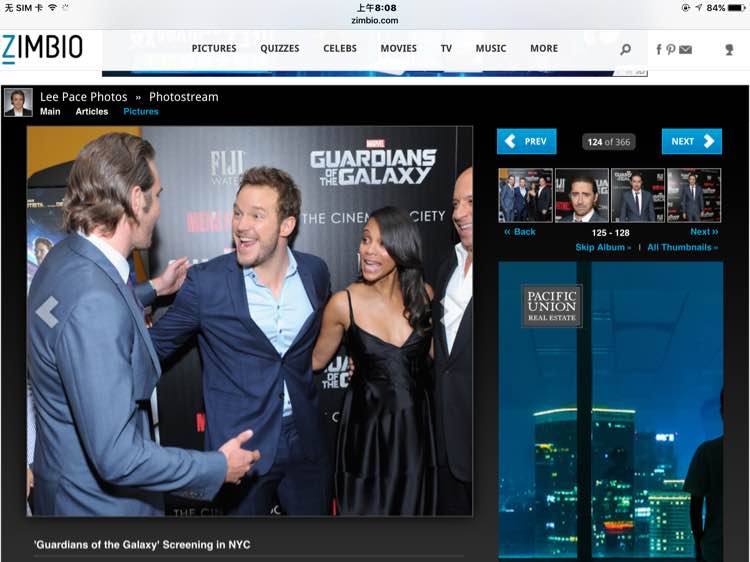Open the MUSIC menu

click(491, 48)
